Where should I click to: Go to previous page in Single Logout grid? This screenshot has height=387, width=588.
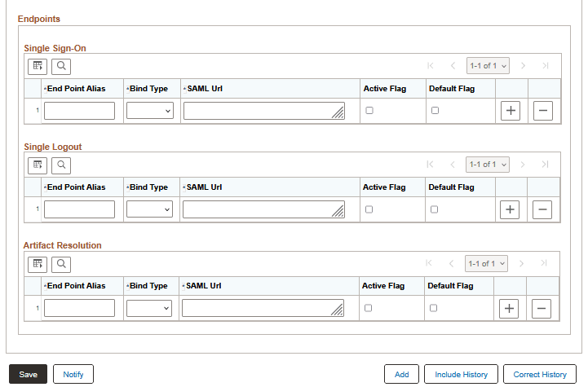(x=453, y=165)
